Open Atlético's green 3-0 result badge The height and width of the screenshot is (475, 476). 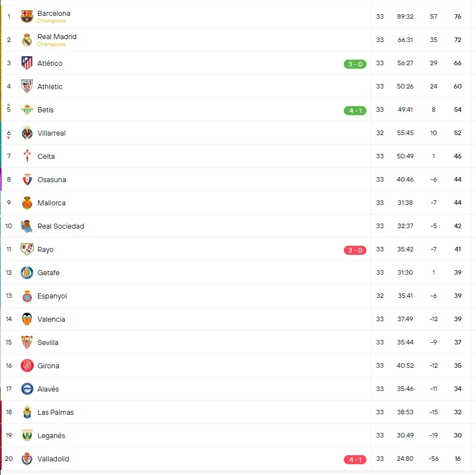355,64
